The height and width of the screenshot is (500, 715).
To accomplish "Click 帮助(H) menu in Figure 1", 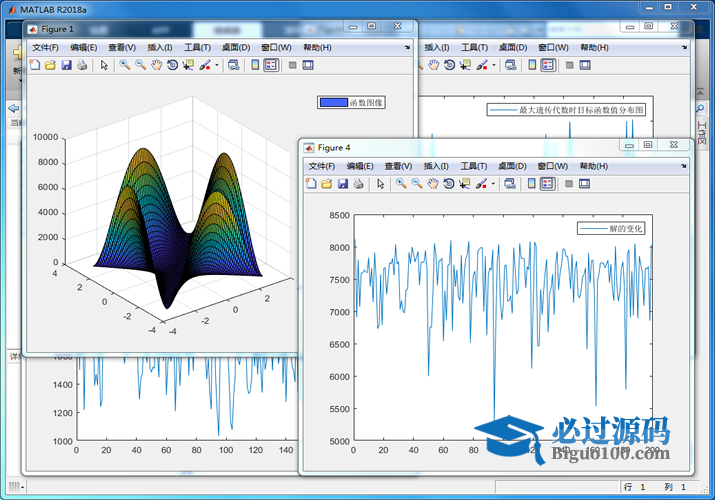I will 317,47.
